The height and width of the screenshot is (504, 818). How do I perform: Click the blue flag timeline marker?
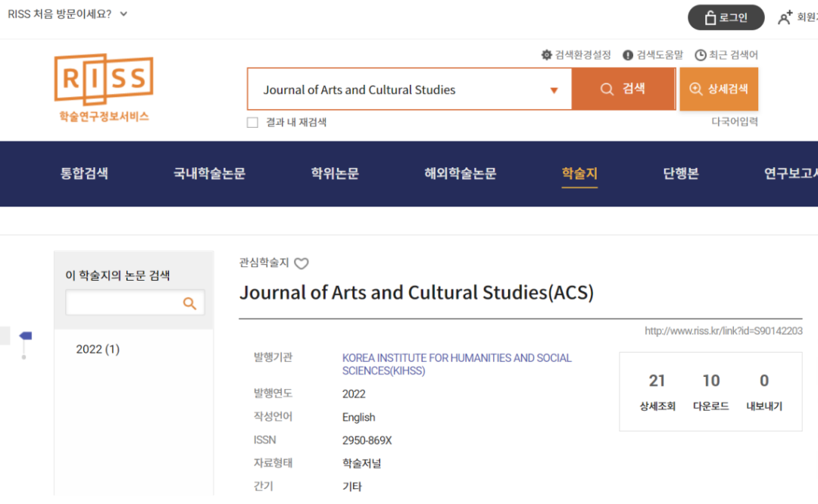click(26, 336)
